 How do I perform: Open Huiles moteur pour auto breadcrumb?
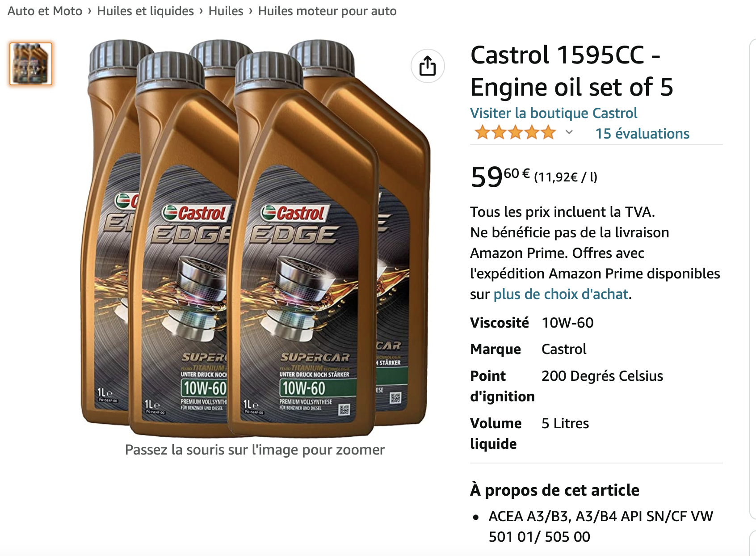click(x=327, y=11)
